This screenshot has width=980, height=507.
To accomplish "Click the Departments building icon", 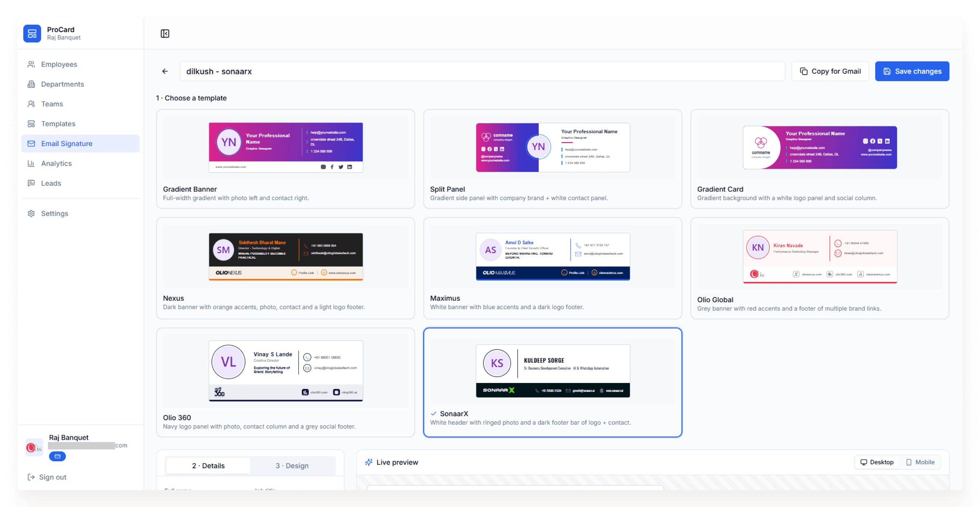I will click(x=31, y=84).
